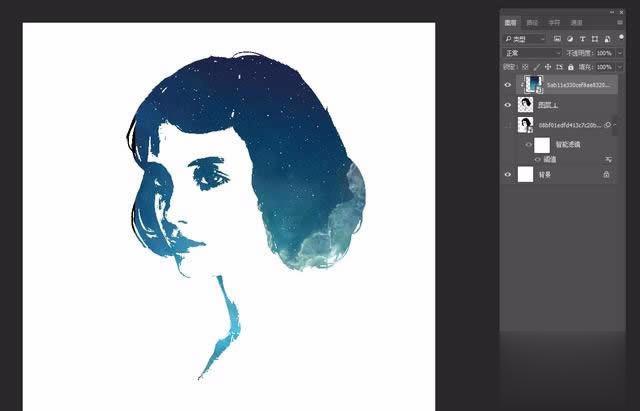Click smart filter indicator on 08bf01 layer
640x411 pixels.
click(x=607, y=125)
